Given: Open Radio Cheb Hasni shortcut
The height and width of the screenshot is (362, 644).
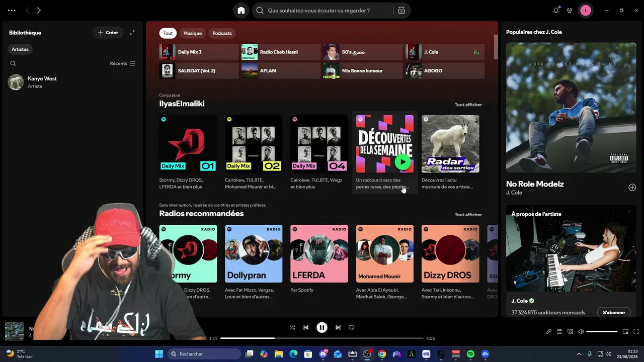Looking at the screenshot, I should pyautogui.click(x=281, y=52).
